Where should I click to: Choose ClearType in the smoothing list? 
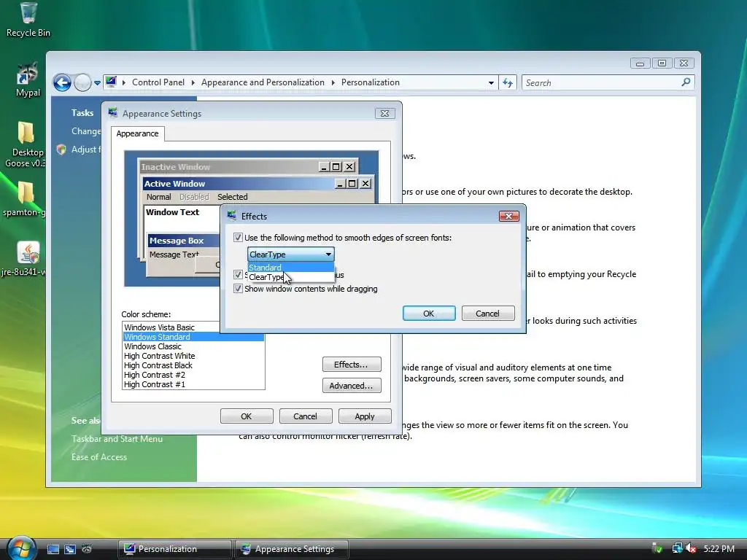[x=290, y=276]
